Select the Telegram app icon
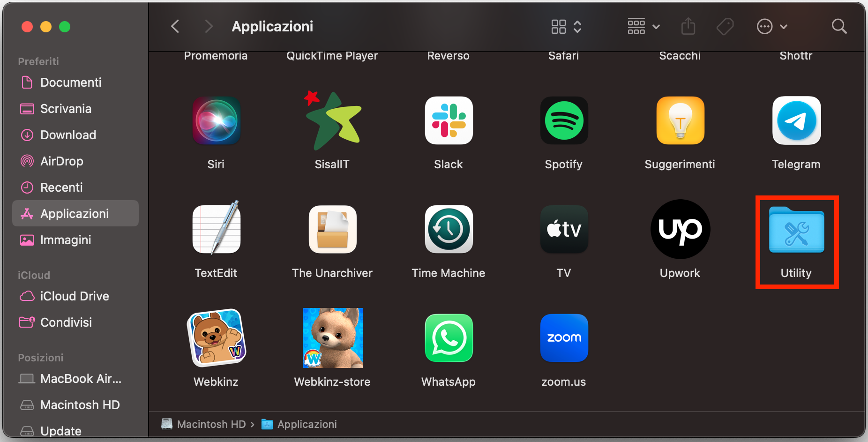This screenshot has height=442, width=868. point(796,120)
